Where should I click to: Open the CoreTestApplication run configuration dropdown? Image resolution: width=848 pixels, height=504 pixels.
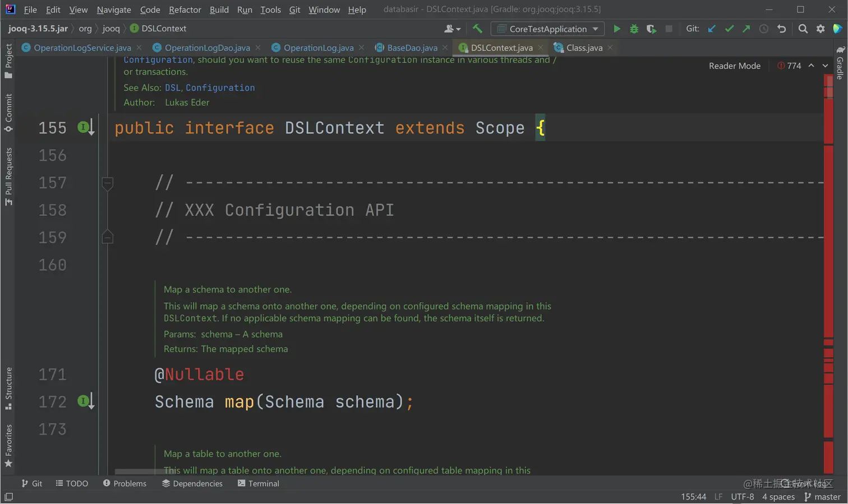[x=547, y=29]
